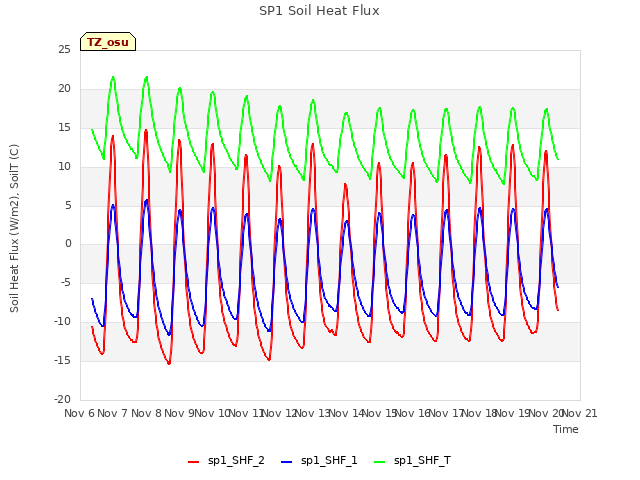Click the chart title SP1 Soil Heat Flux
640x480 pixels.
click(319, 11)
